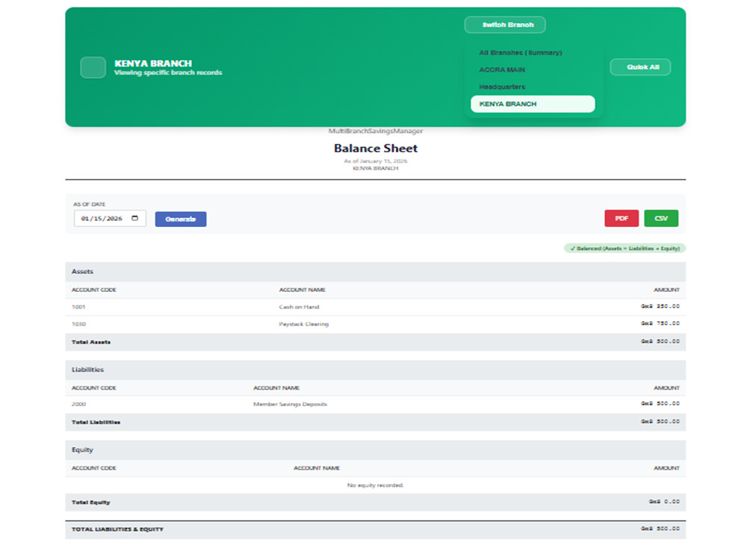This screenshot has width=747, height=560.
Task: Click account code 1030 cell
Action: (x=78, y=324)
